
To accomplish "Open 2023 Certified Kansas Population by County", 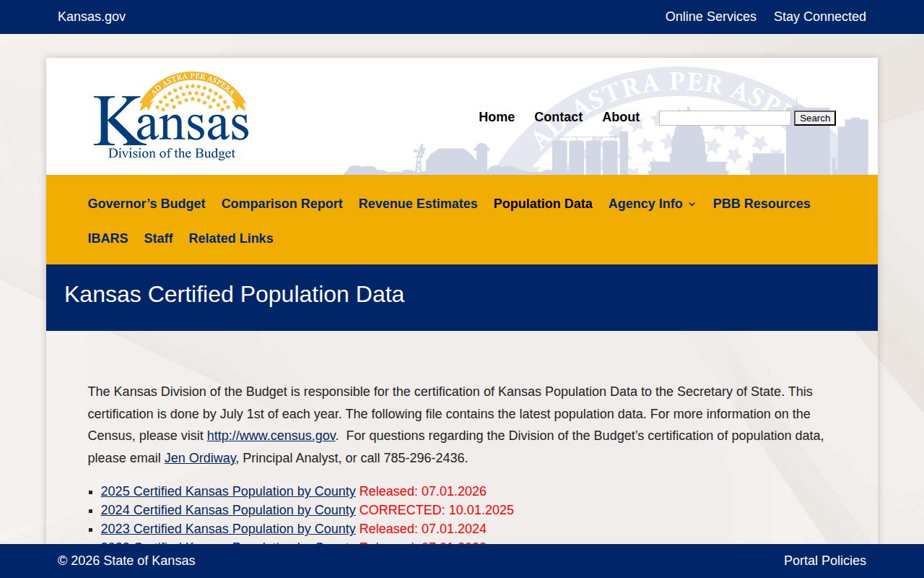I will pos(228,529).
